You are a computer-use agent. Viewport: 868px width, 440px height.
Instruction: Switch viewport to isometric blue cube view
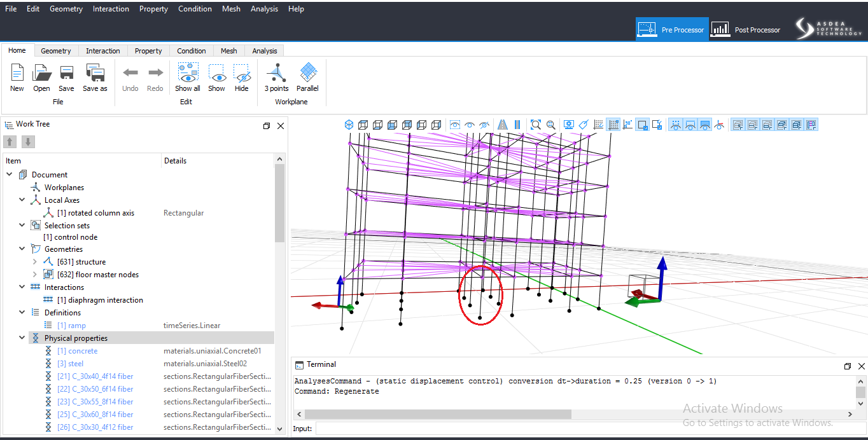[x=349, y=125]
